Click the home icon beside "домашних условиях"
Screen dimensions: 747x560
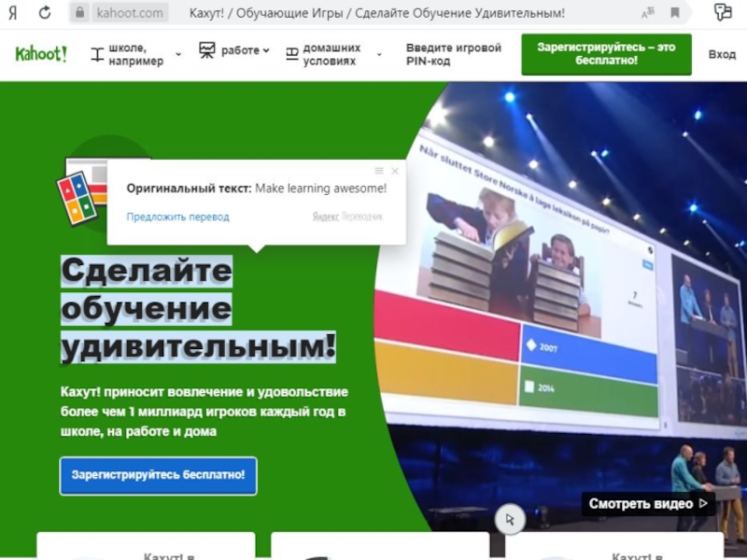tap(292, 54)
